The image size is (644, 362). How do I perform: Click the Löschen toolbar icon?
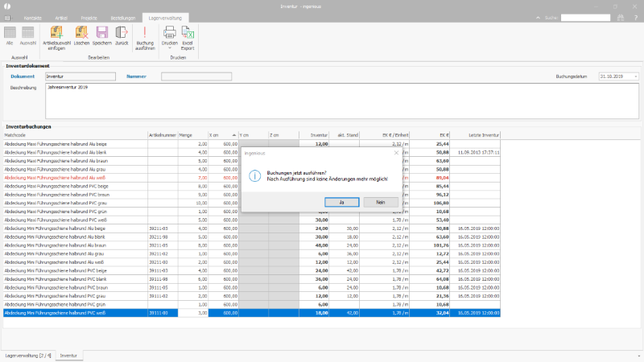coord(81,33)
